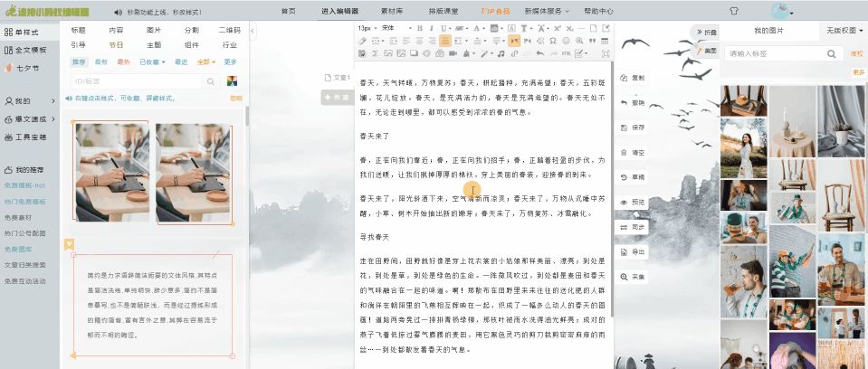Select the 最新 filter
This screenshot has width=868, height=369.
pyautogui.click(x=100, y=62)
